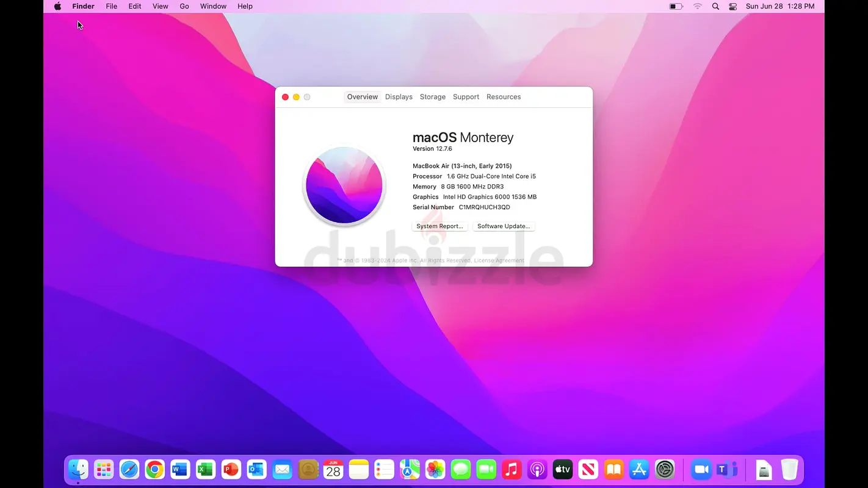Click the Software Update button
The height and width of the screenshot is (488, 868).
click(504, 226)
